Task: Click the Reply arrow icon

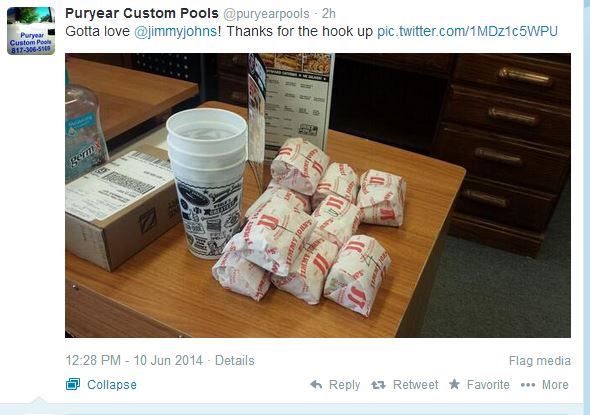Action: pos(316,385)
